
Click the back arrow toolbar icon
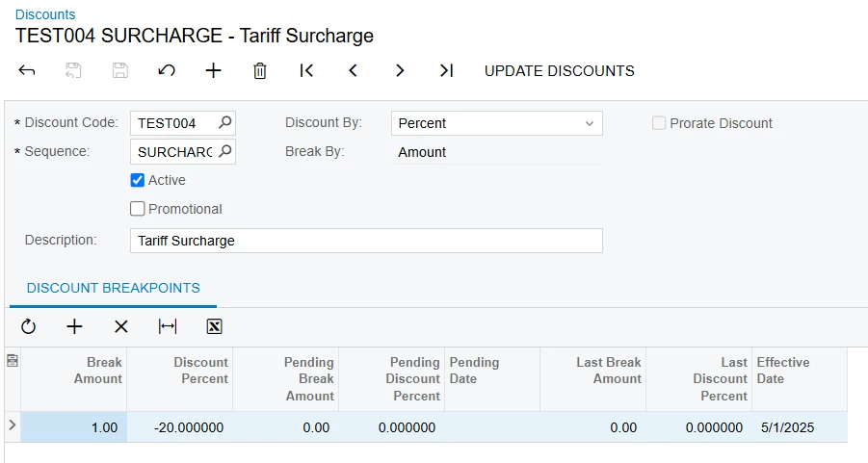coord(27,70)
